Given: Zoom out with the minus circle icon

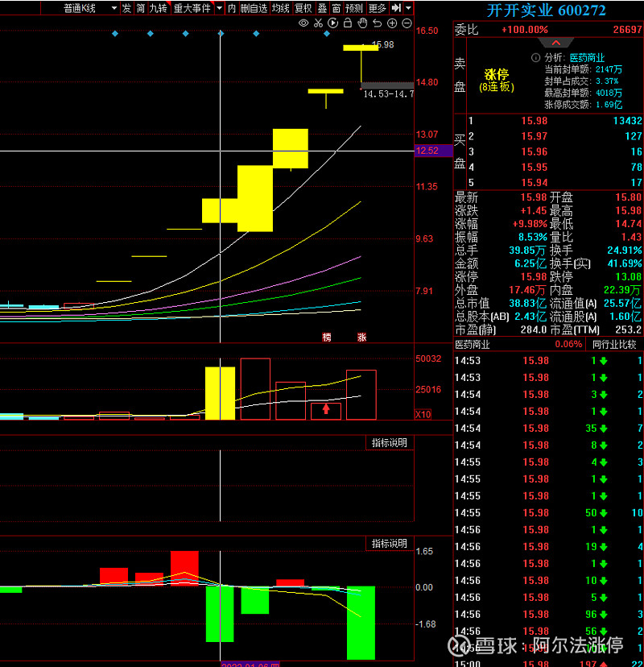Looking at the screenshot, I should [407, 23].
